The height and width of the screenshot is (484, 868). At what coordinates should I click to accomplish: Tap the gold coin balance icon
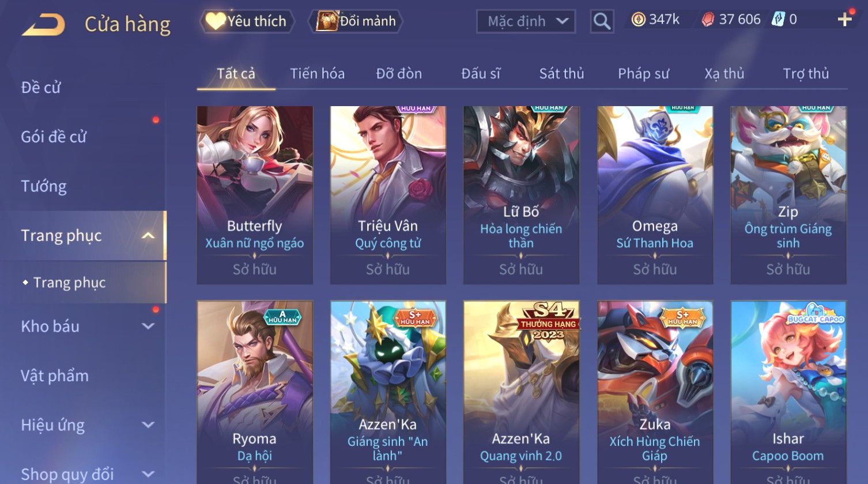coord(638,20)
